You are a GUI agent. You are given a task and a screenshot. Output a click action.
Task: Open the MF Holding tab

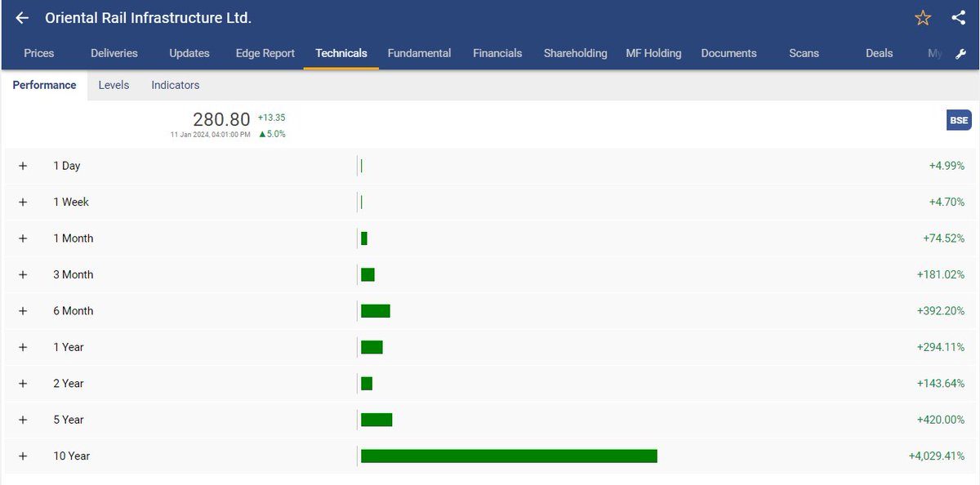[653, 53]
